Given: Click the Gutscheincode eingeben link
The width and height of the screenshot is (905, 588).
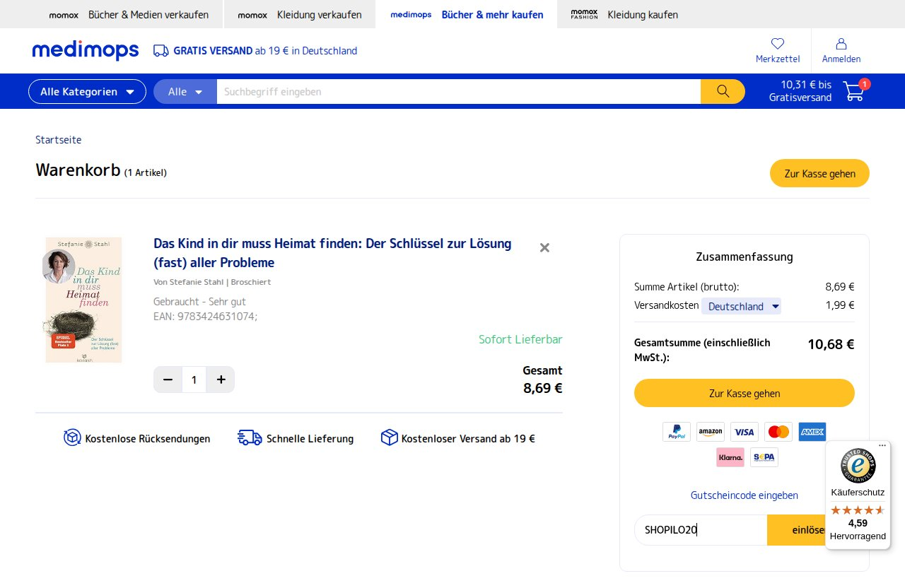Looking at the screenshot, I should (745, 495).
